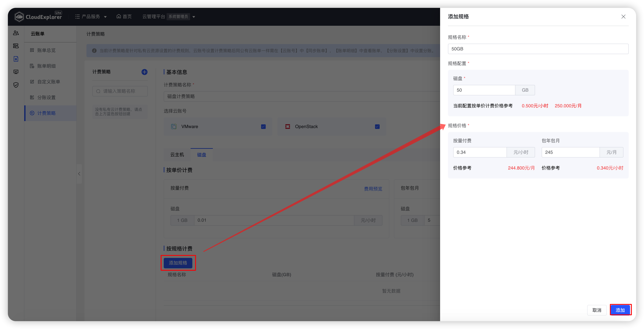Click the search magnifier icon in policy search
644x329 pixels.
point(98,91)
